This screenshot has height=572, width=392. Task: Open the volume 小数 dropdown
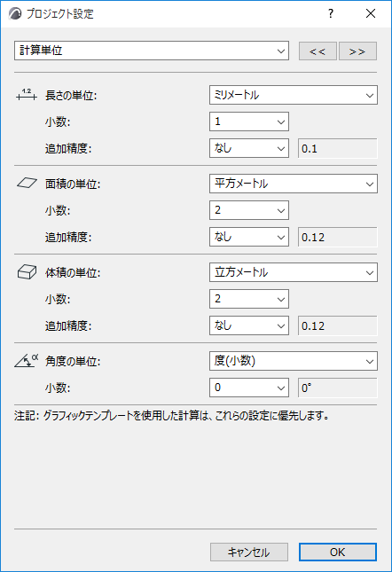[249, 299]
